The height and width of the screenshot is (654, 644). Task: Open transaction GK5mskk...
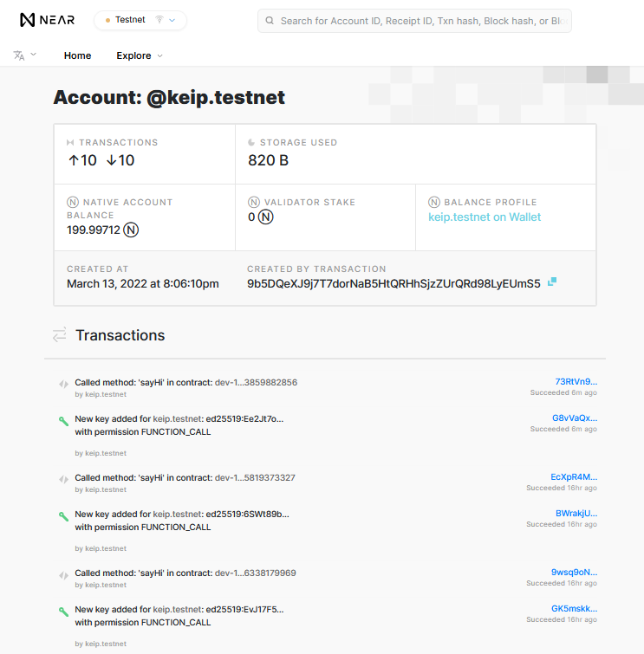coord(574,608)
